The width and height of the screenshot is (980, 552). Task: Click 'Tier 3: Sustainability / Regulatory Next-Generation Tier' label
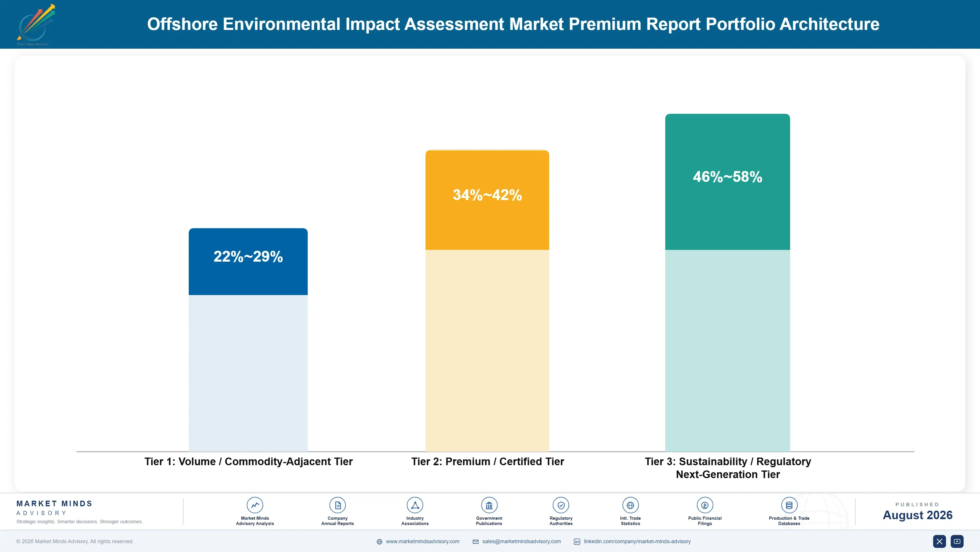(728, 468)
